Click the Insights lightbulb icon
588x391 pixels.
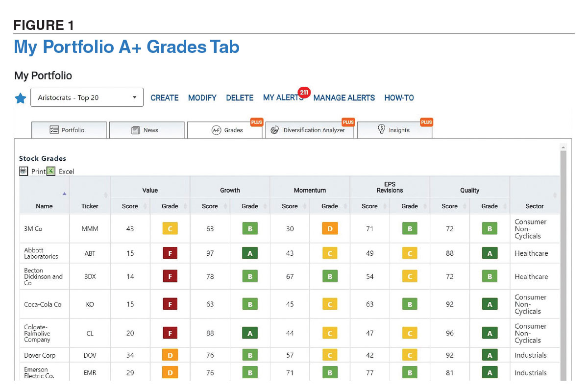pos(382,129)
